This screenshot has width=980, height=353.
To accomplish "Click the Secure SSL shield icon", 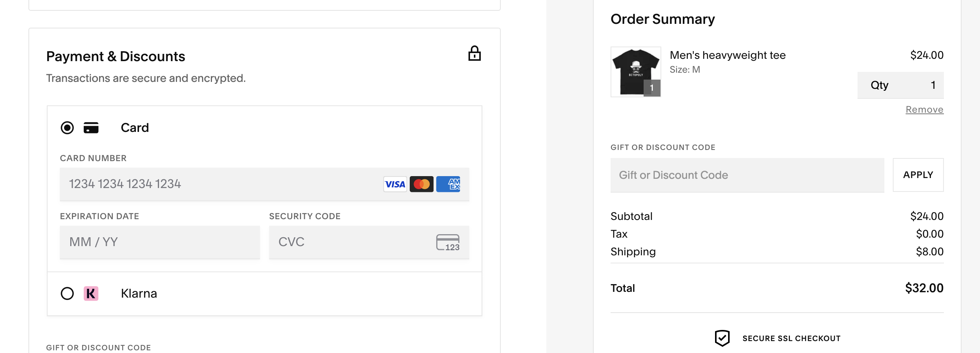I will [722, 338].
